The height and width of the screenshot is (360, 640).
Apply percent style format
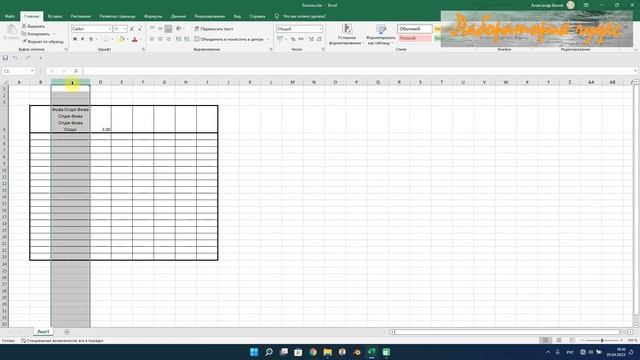click(293, 39)
